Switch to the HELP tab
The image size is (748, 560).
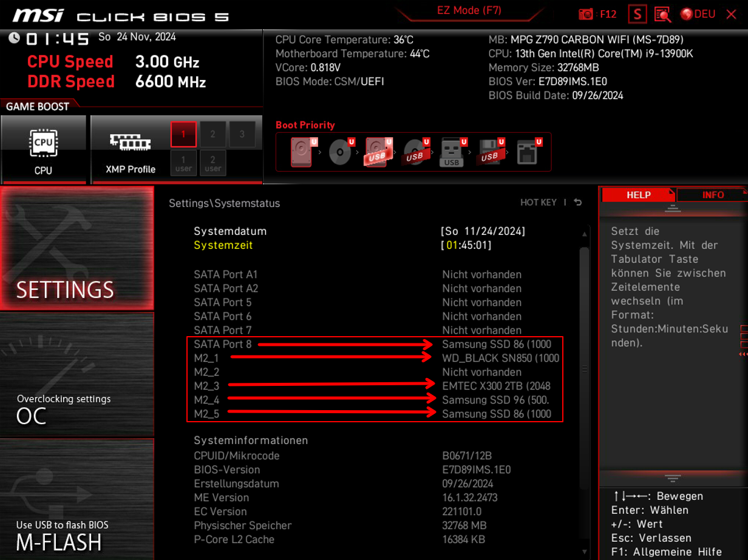point(638,195)
